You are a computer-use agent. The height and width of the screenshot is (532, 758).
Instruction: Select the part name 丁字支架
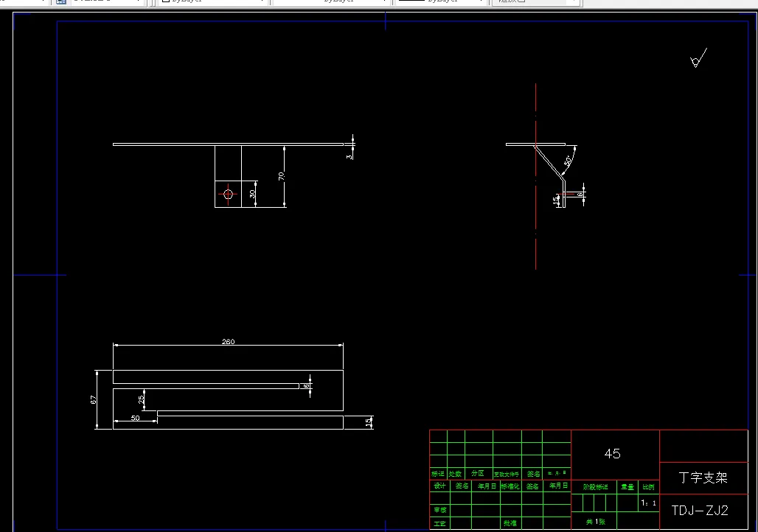(703, 478)
